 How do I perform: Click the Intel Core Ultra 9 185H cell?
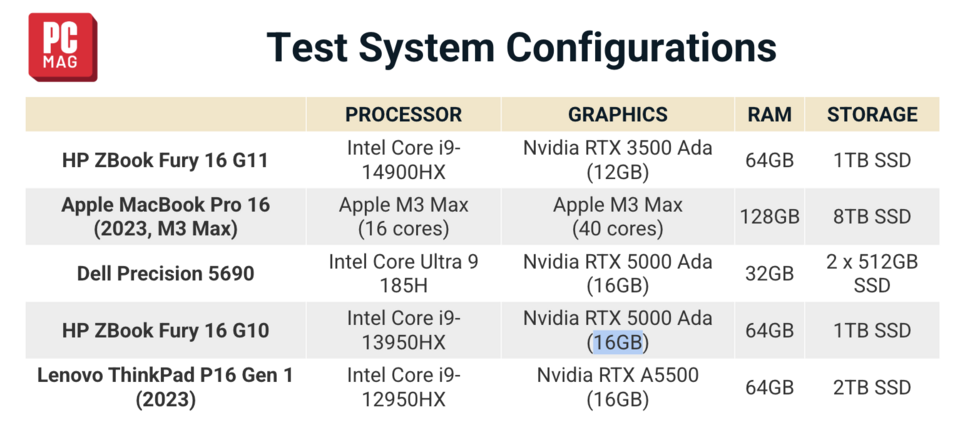click(403, 273)
